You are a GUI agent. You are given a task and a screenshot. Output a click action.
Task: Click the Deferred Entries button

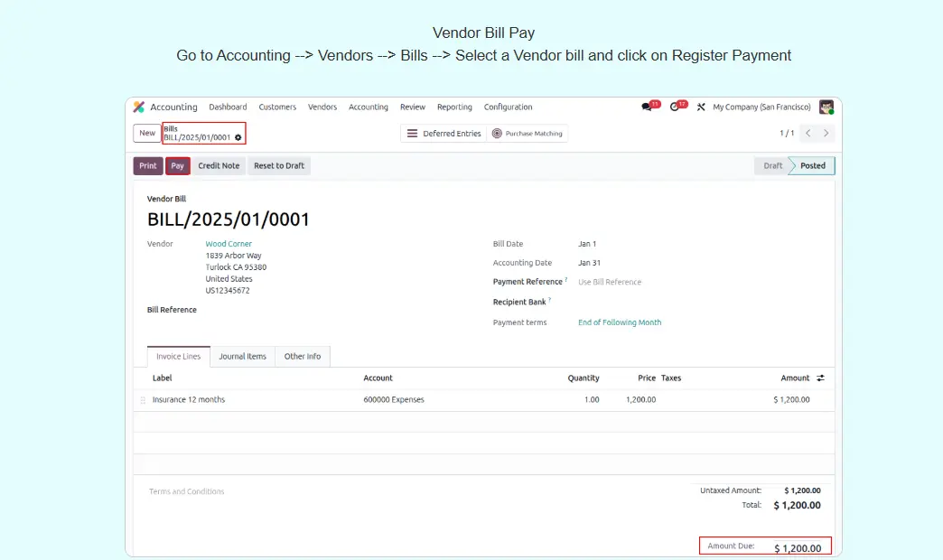443,134
